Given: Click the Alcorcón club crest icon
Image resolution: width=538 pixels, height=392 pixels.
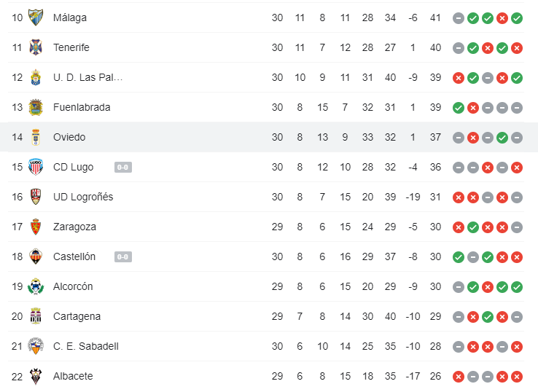Looking at the screenshot, I should [36, 286].
